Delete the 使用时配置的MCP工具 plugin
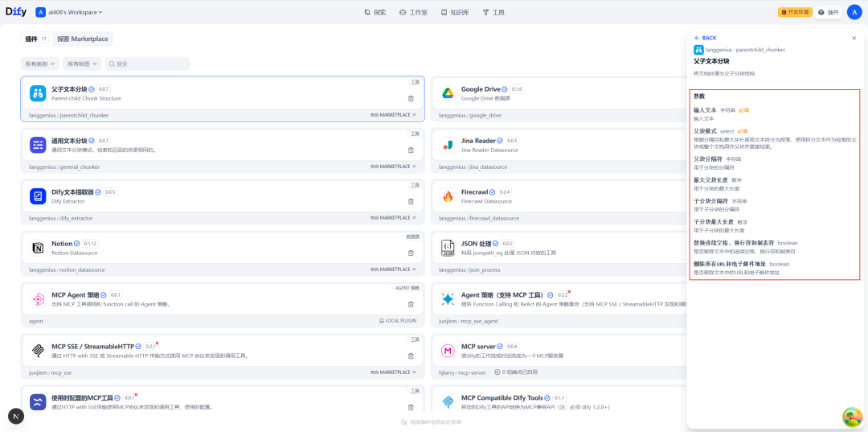The width and height of the screenshot is (868, 432). click(x=411, y=407)
